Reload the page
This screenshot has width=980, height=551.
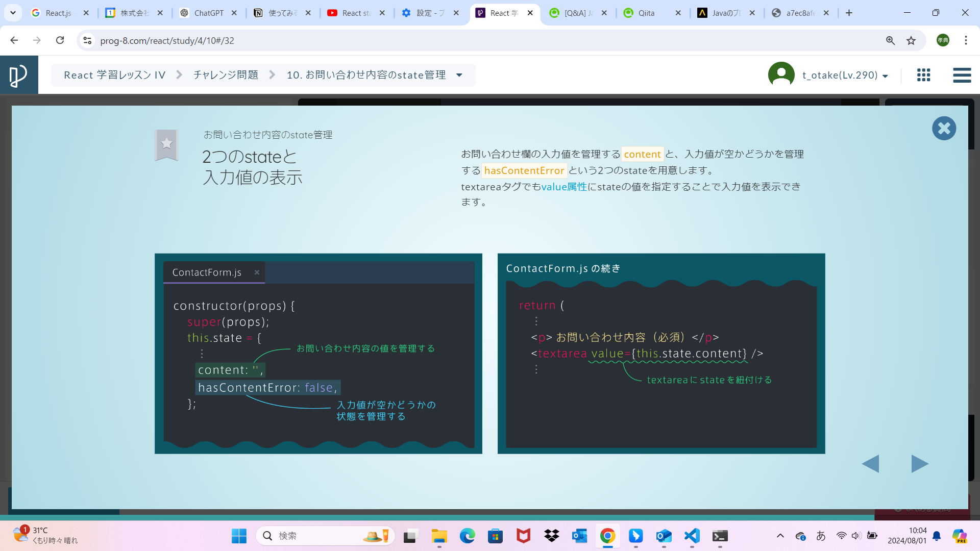click(x=60, y=40)
